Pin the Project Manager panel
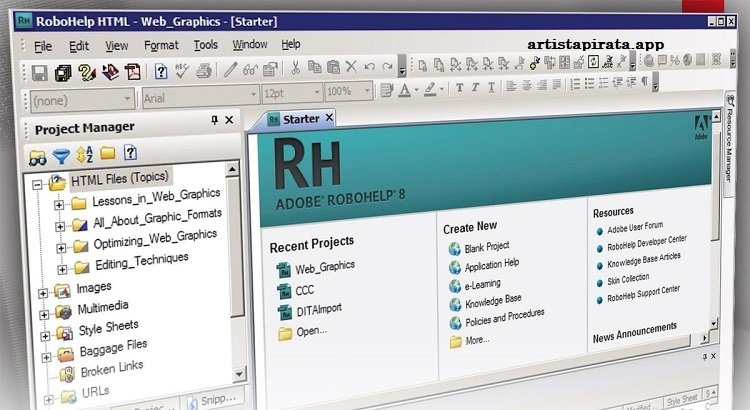Image resolution: width=750 pixels, height=410 pixels. tap(214, 120)
